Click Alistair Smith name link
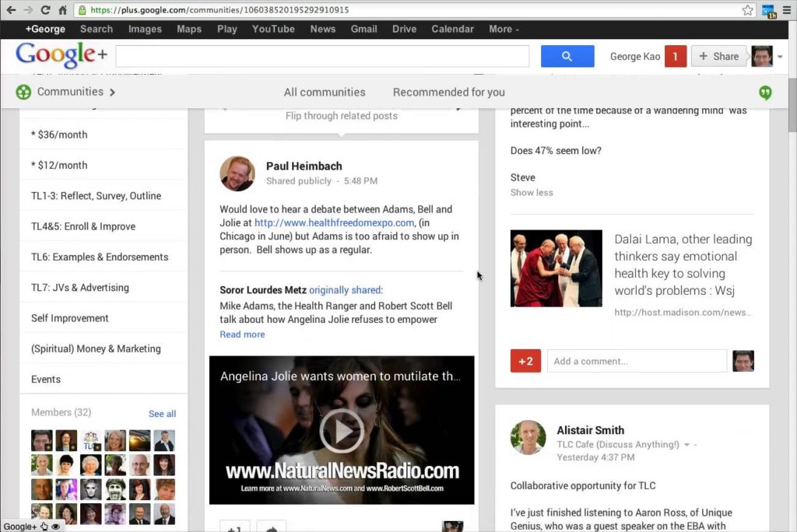The width and height of the screenshot is (797, 532). (x=590, y=430)
